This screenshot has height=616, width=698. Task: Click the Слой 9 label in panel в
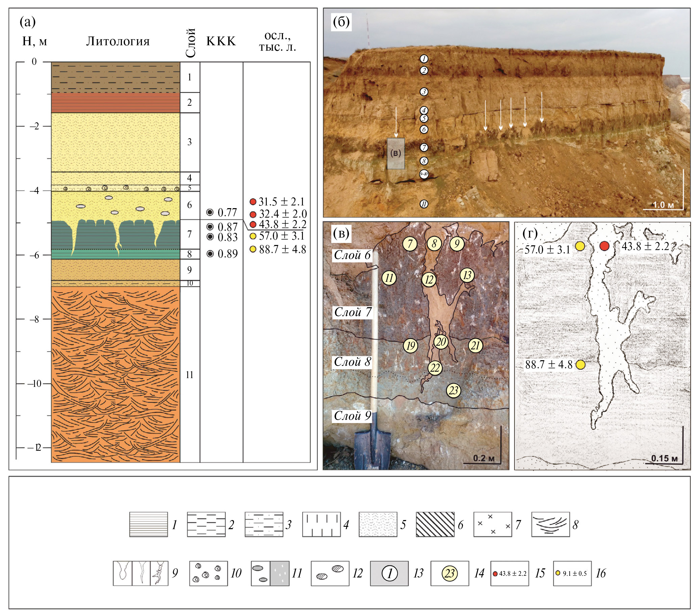coord(353,416)
